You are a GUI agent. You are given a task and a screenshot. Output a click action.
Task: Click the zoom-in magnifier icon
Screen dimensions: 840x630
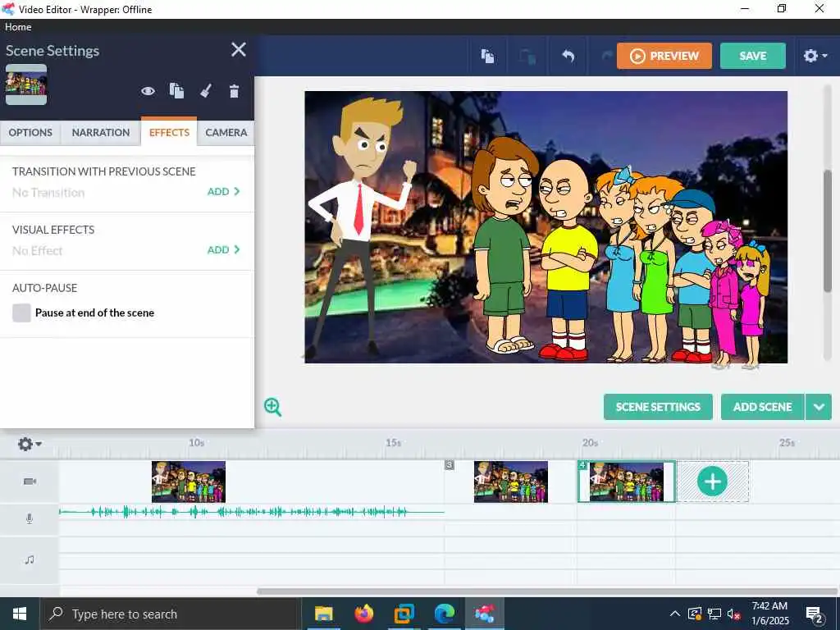point(272,407)
